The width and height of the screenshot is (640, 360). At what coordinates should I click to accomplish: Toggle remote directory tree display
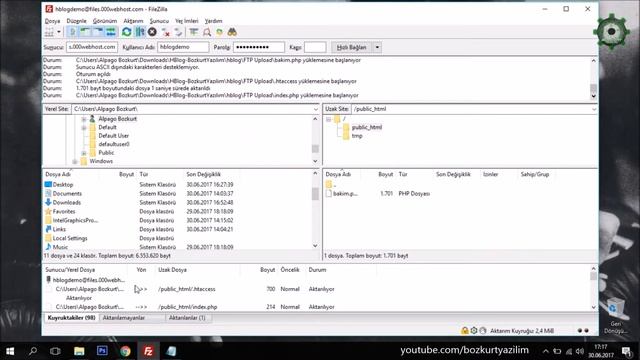click(x=98, y=32)
